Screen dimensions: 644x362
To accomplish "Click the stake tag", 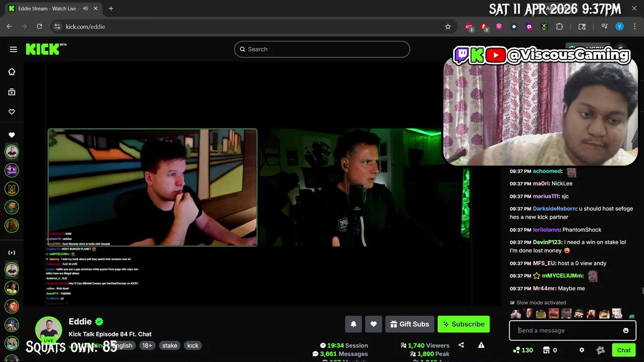I will (170, 345).
